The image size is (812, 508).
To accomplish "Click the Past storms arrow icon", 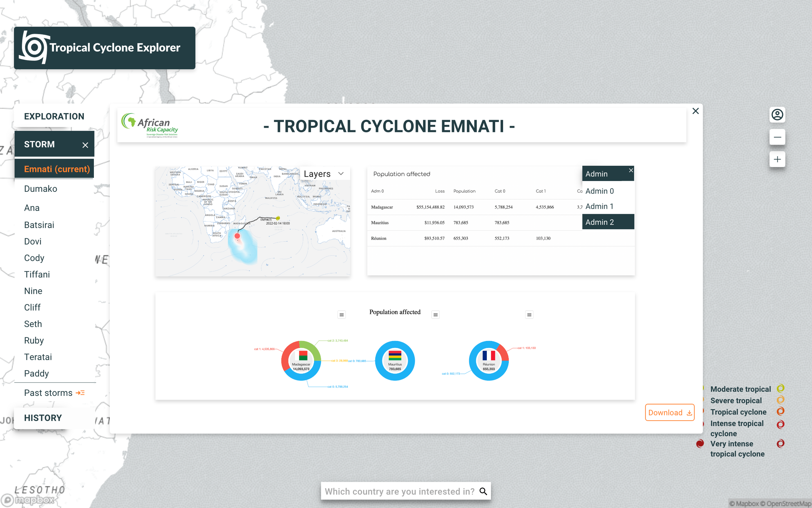I will pyautogui.click(x=80, y=393).
